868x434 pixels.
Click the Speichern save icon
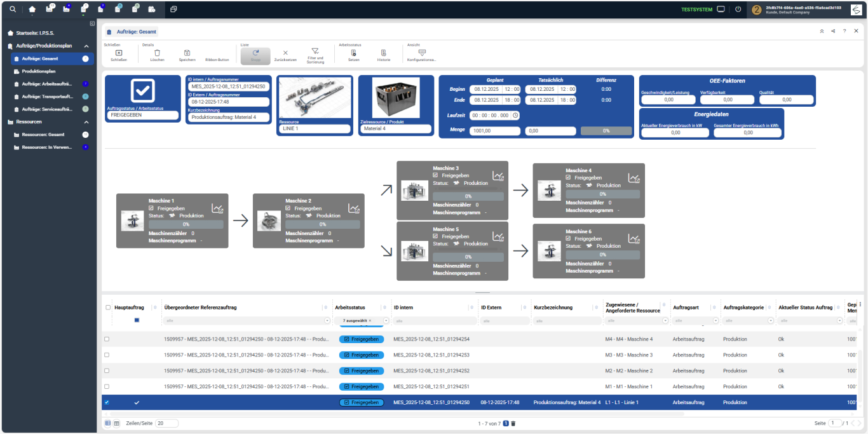click(187, 53)
